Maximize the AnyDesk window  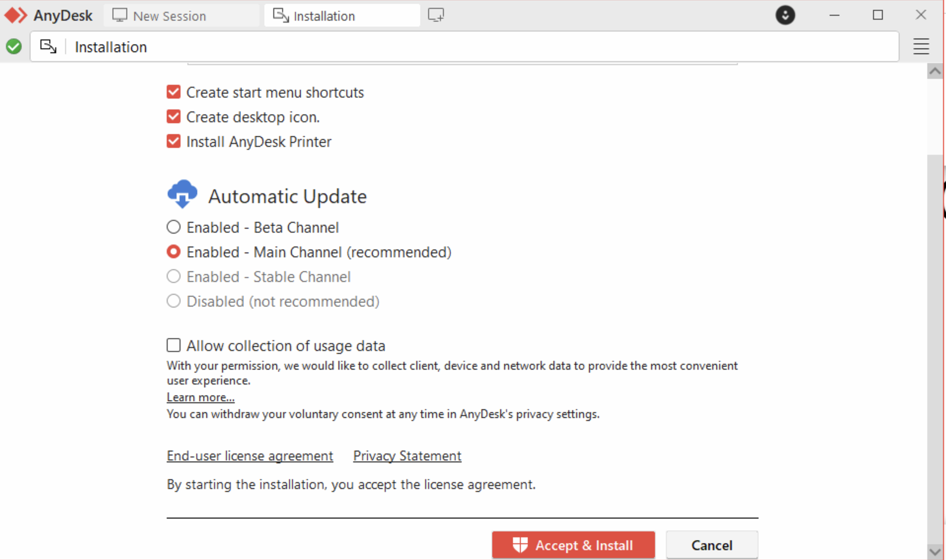[877, 15]
